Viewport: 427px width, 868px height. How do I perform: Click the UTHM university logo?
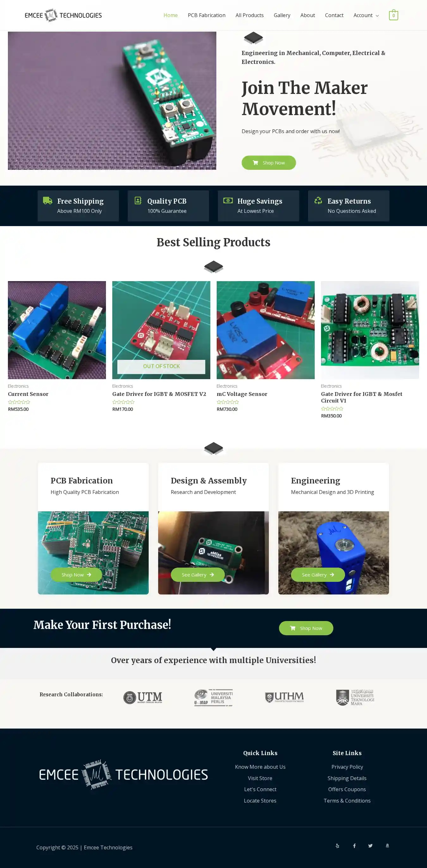(x=284, y=697)
